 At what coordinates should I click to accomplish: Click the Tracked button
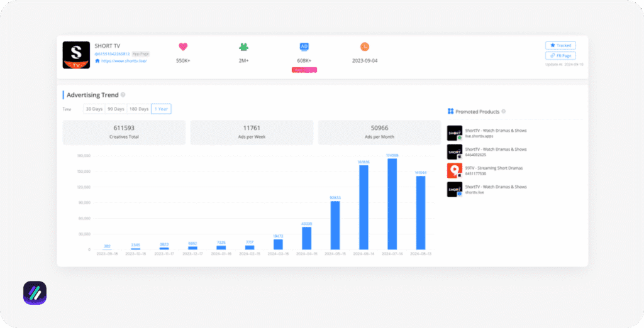560,46
